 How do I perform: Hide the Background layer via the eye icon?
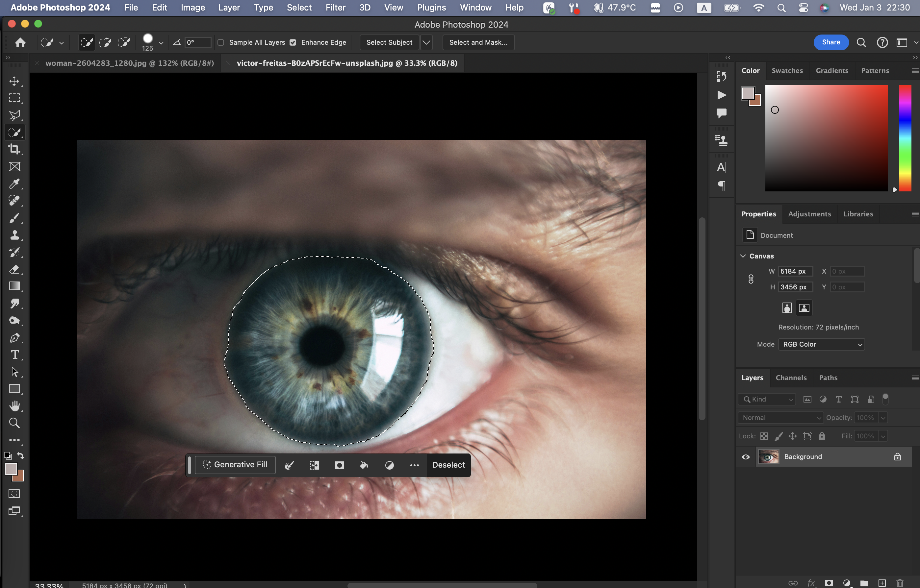745,457
